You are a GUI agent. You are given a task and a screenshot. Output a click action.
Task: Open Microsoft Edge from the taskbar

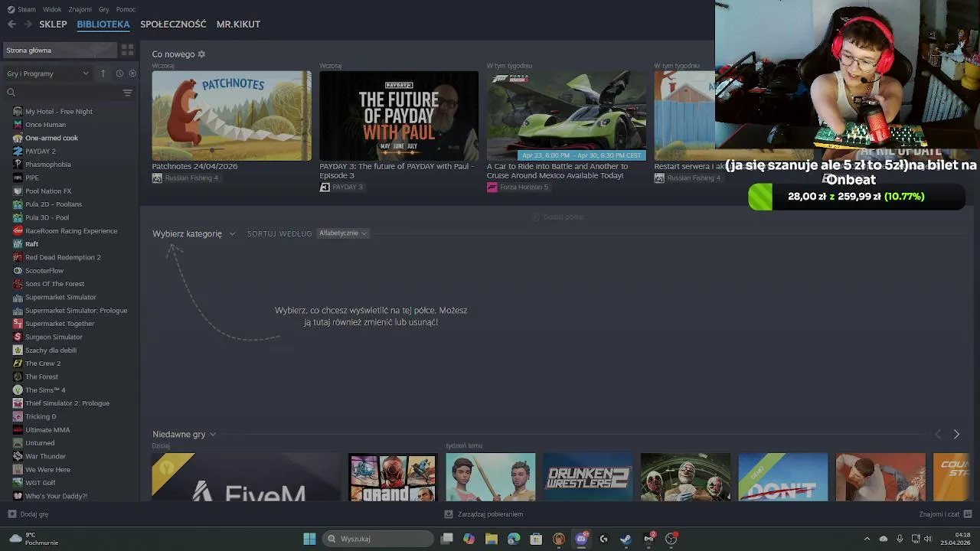click(x=514, y=539)
